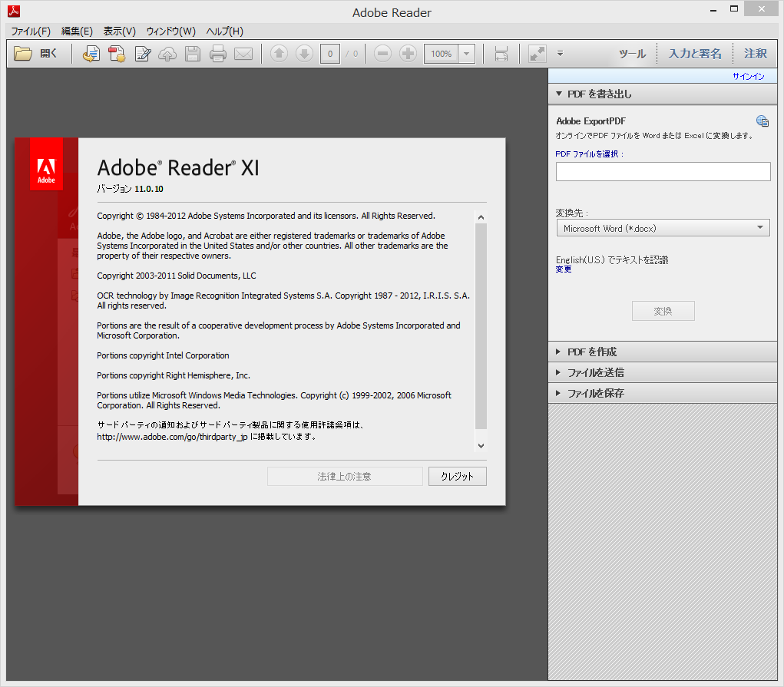Image resolution: width=784 pixels, height=687 pixels.
Task: Click 変更 to change OCR language
Action: [x=563, y=269]
